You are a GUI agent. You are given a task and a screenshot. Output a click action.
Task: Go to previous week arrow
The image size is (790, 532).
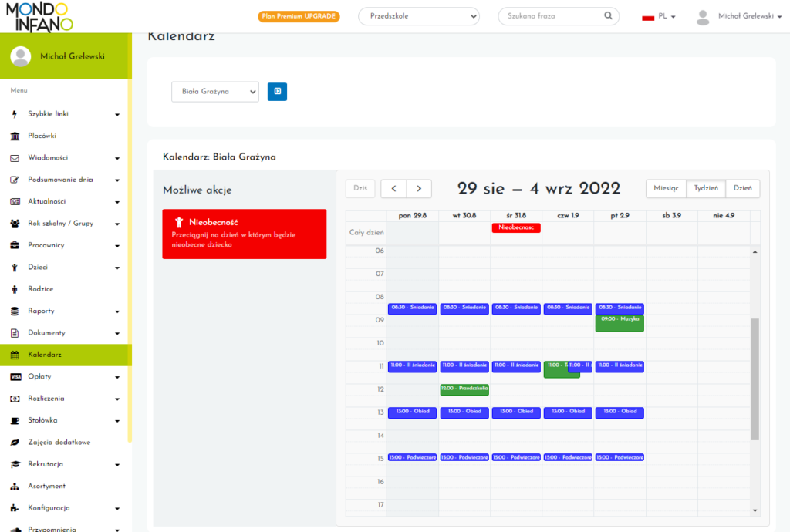coord(393,189)
